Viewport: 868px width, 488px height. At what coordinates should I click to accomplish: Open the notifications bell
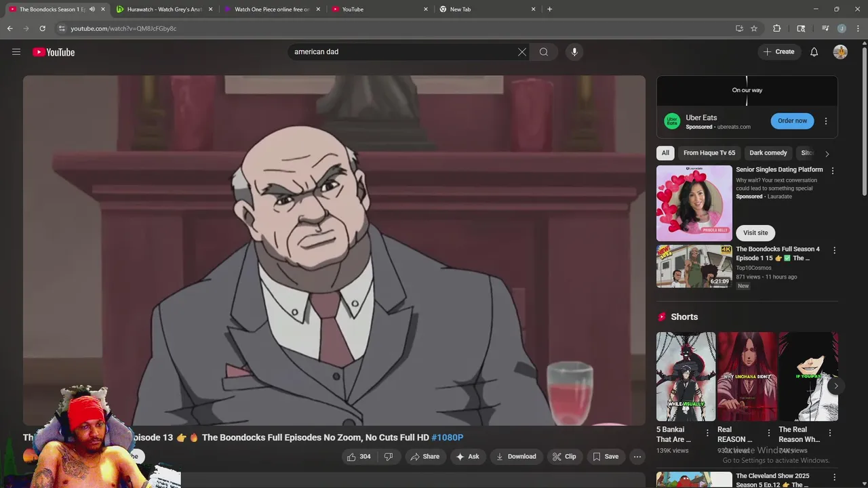[x=814, y=52]
